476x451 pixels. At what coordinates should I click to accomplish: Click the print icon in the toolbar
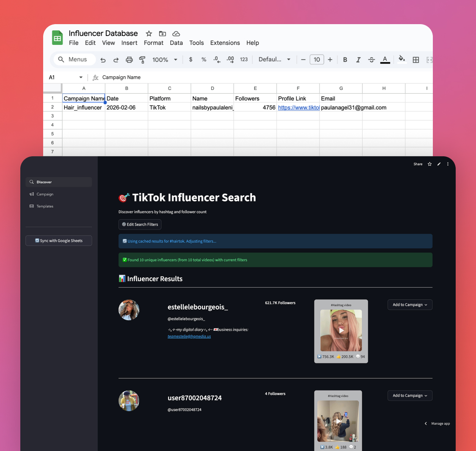[129, 60]
